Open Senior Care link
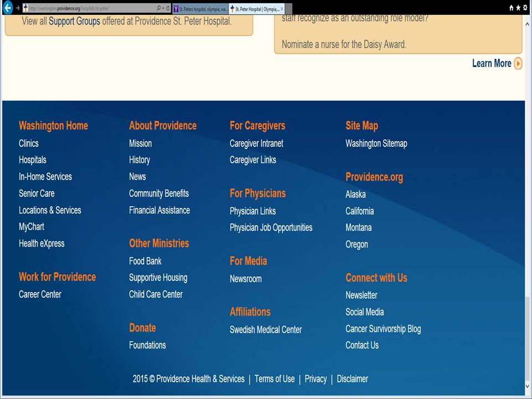532x399 pixels. 37,193
